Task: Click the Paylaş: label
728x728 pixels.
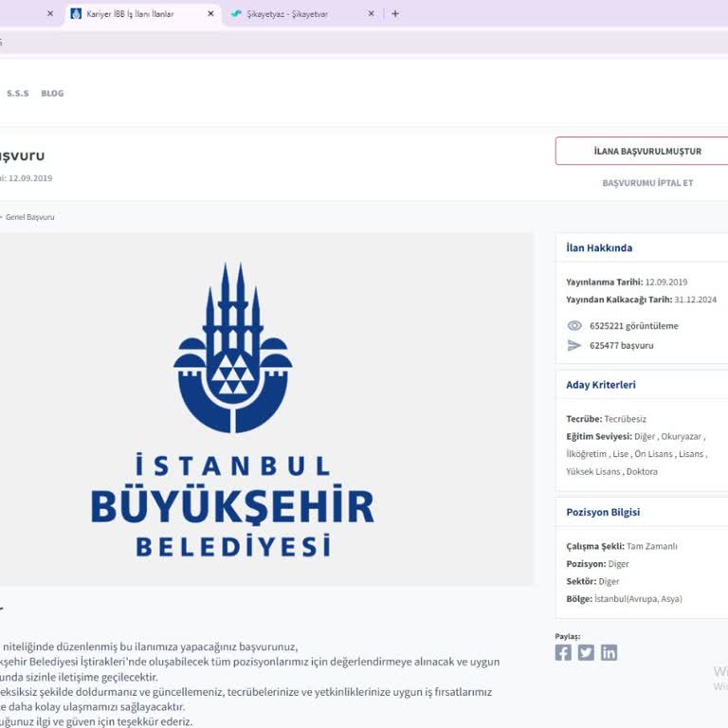Action: pos(568,637)
